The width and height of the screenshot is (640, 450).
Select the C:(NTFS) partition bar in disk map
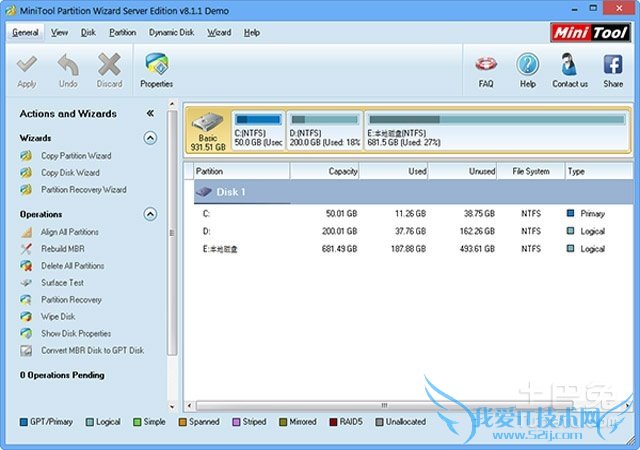(258, 130)
